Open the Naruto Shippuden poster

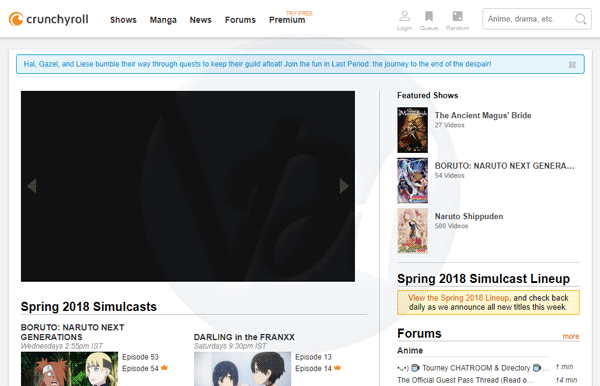pos(412,231)
